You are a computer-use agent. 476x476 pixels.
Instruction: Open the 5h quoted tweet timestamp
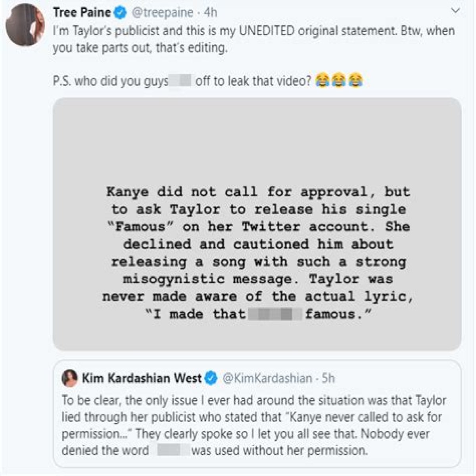328,378
